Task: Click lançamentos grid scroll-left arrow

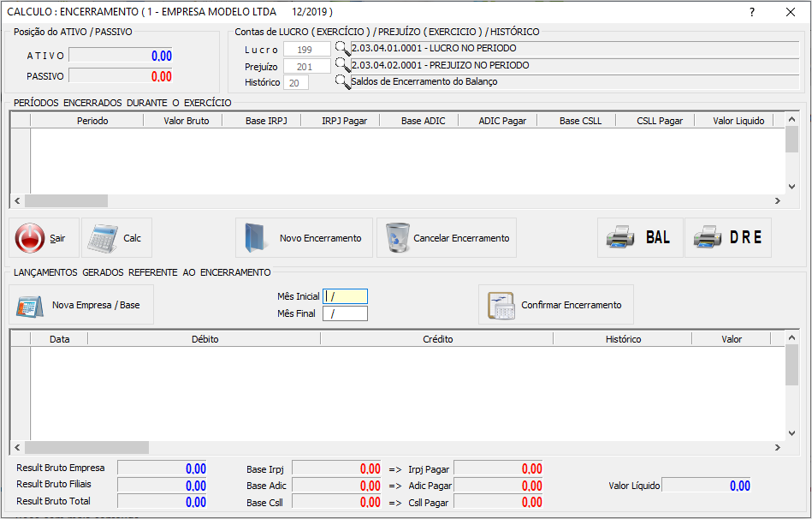Action: (x=17, y=447)
